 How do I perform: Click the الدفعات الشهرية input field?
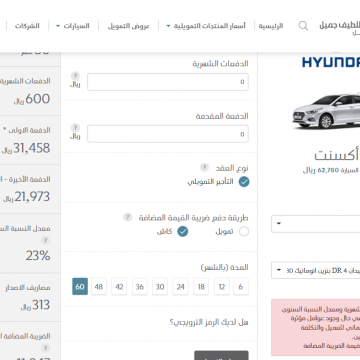pyautogui.click(x=168, y=82)
